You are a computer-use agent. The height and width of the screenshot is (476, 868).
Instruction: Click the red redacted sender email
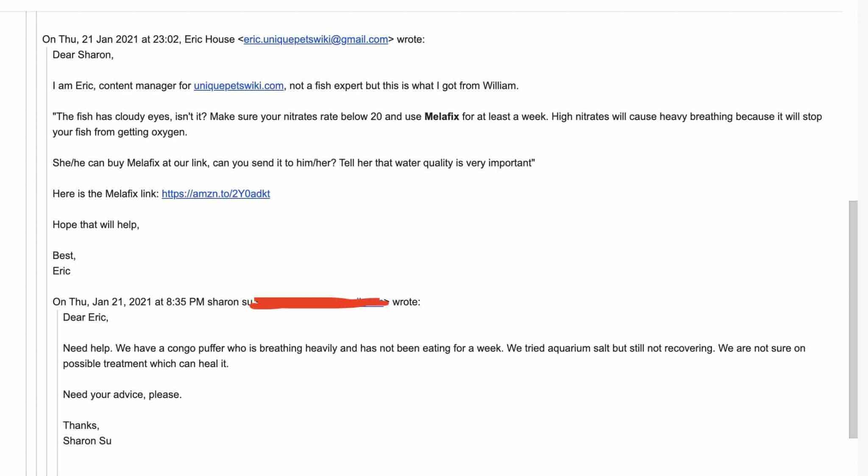[319, 303]
